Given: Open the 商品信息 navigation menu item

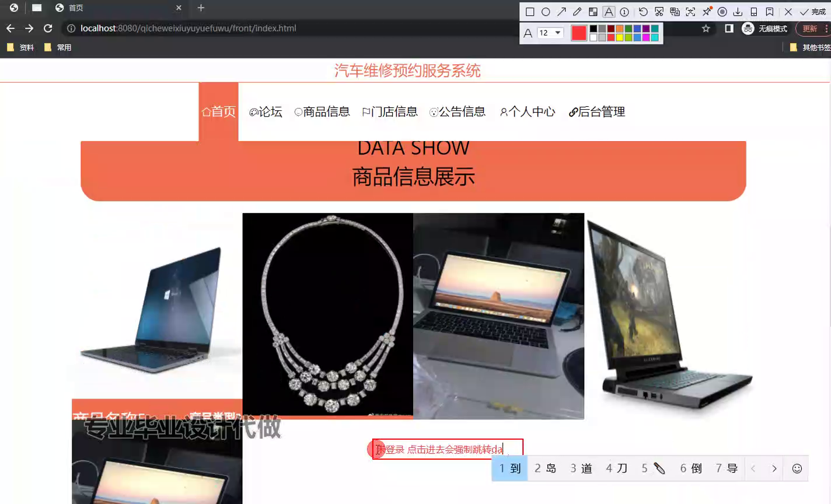Looking at the screenshot, I should tap(322, 111).
